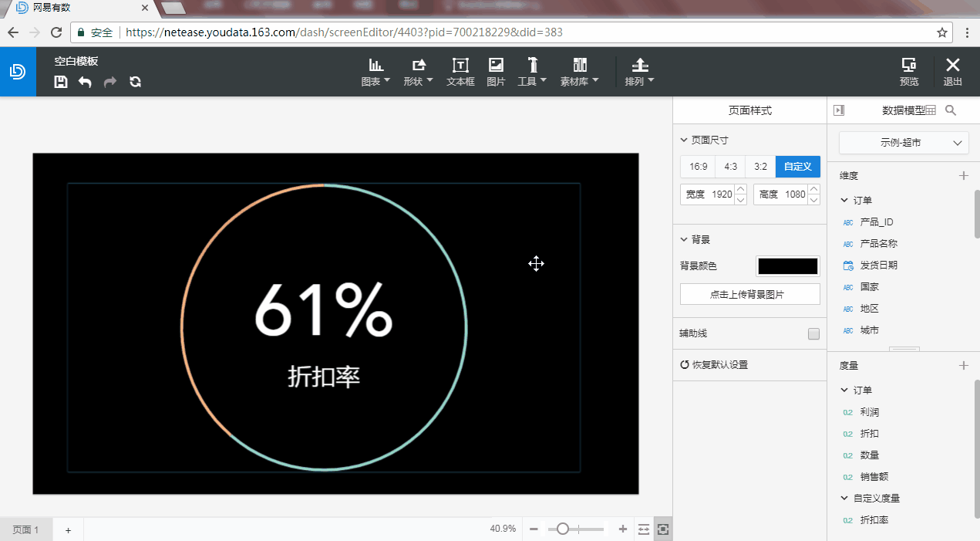
Task: Select the 利润 measure field
Action: point(869,412)
